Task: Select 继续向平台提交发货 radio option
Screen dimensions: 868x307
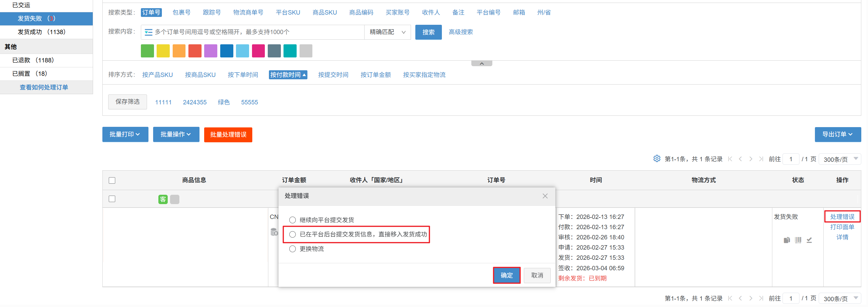Action: click(x=293, y=220)
